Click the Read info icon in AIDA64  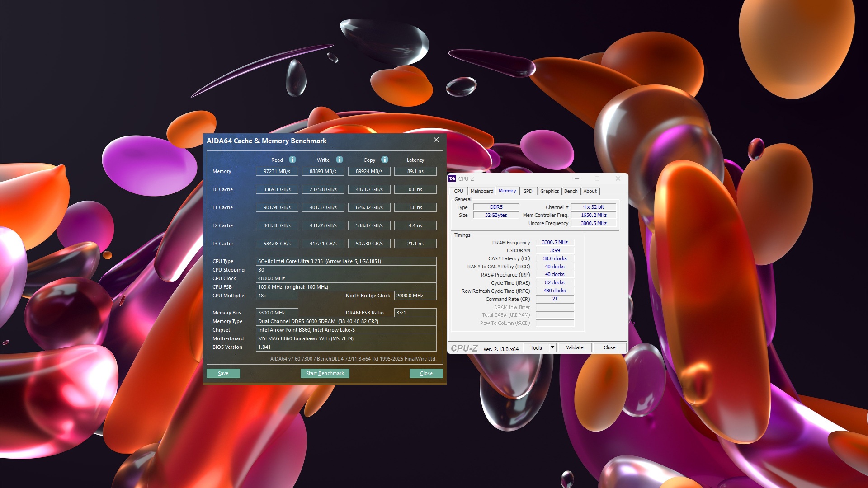click(x=292, y=160)
